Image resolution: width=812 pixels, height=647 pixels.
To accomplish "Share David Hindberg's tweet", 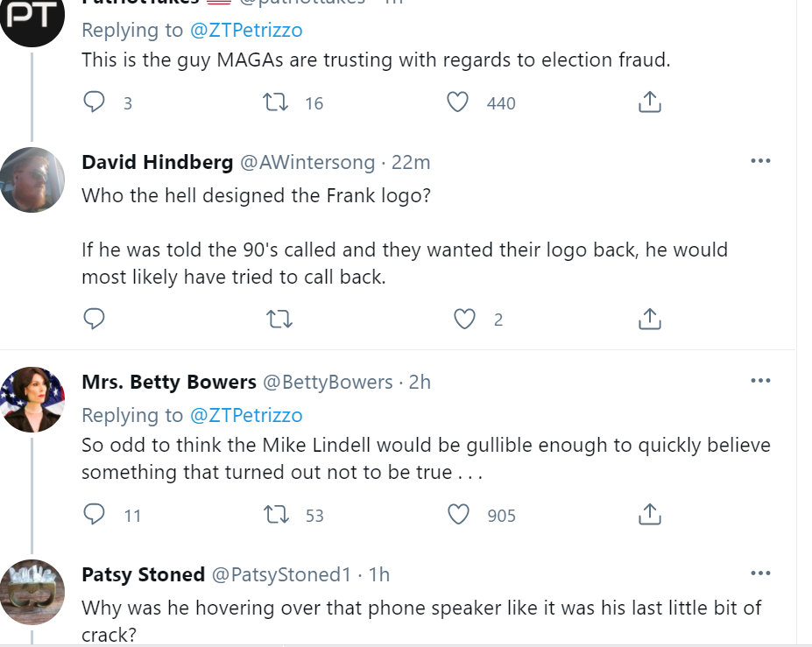I will coord(649,319).
